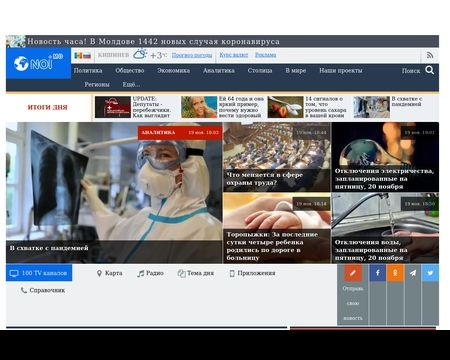
Task: Open the 14 сигналов sugar article thumbnail
Action: click(285, 107)
